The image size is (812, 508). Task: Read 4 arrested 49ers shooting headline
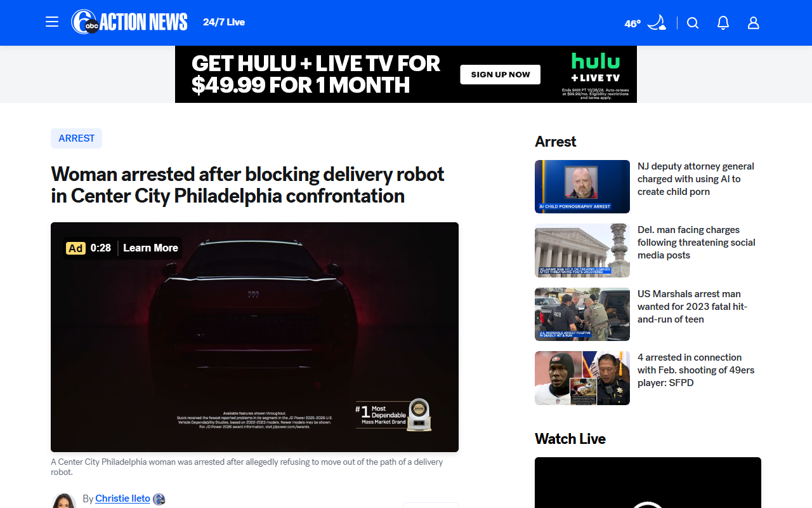click(696, 370)
